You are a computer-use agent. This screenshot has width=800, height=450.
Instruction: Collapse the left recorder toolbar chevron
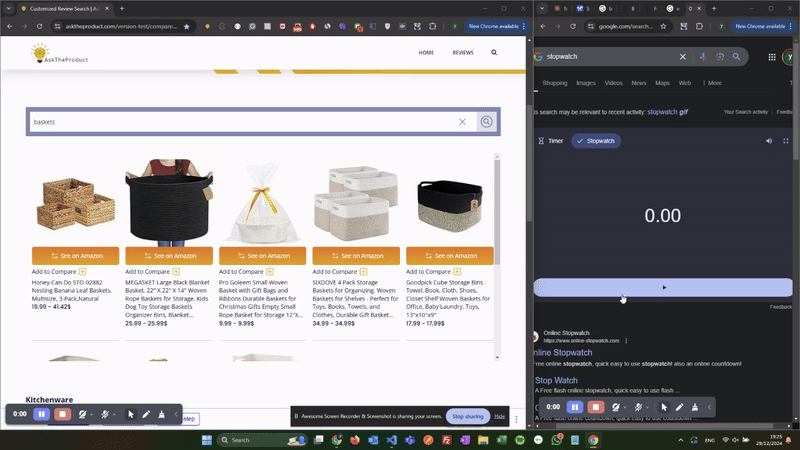176,414
